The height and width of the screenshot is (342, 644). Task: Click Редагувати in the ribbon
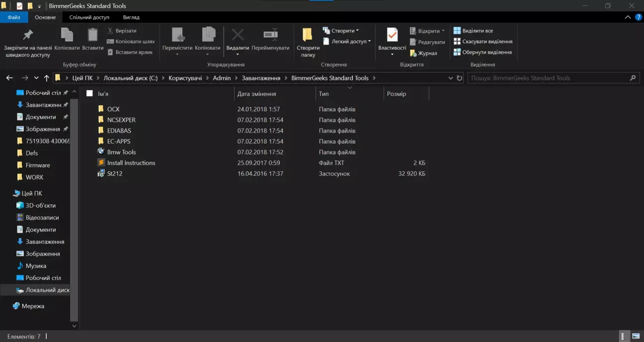click(x=427, y=42)
